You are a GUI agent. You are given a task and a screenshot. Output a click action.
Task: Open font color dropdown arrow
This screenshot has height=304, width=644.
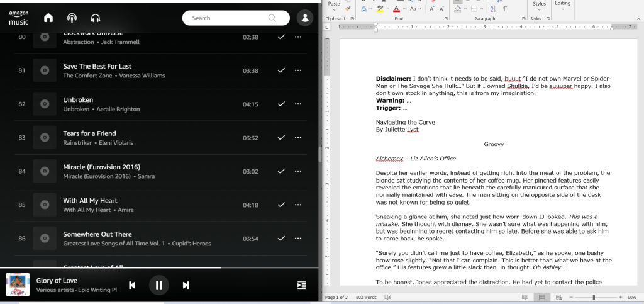406,9
